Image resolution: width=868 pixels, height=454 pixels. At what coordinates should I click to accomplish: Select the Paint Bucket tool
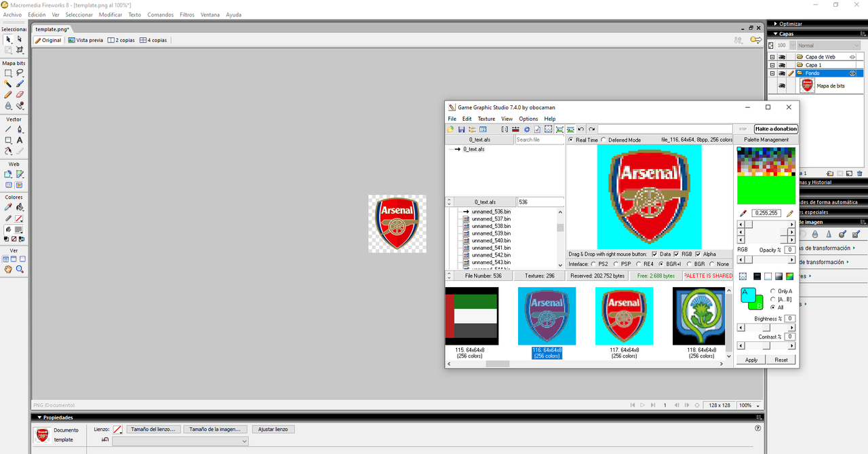20,207
